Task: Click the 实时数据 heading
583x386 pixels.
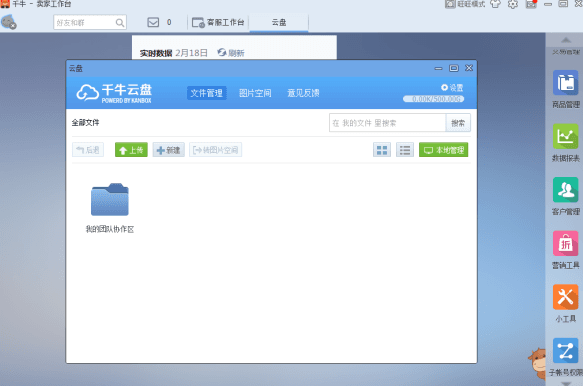Action: point(156,53)
